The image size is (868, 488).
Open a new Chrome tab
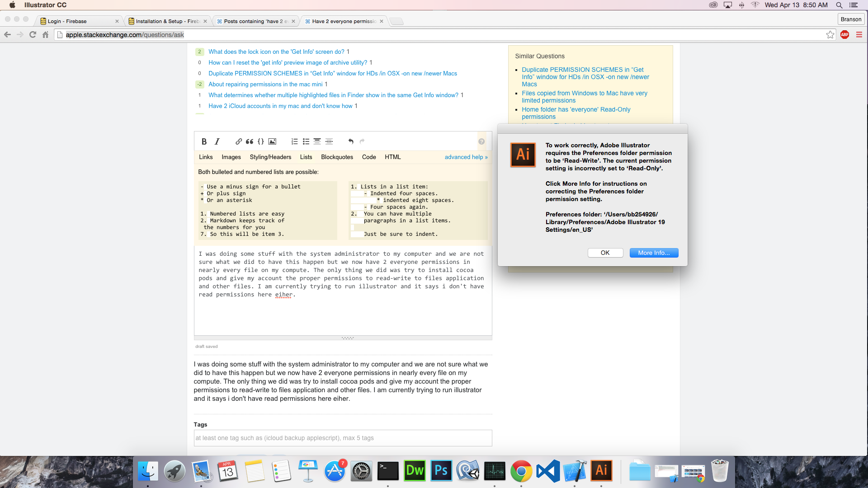pyautogui.click(x=396, y=21)
